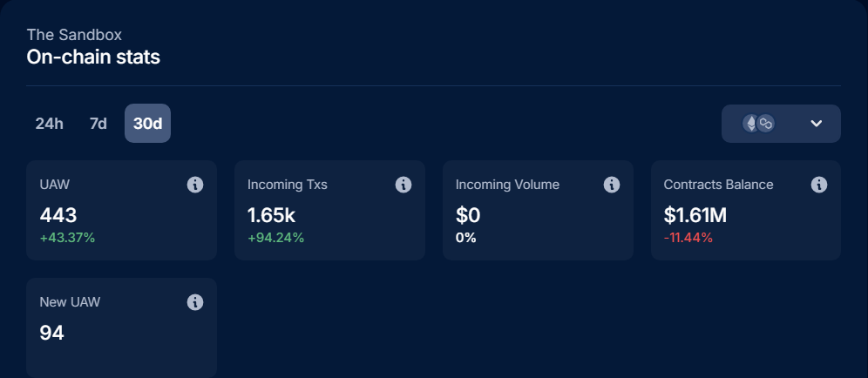The image size is (868, 378).
Task: Switch to the 24h time range
Action: coord(50,124)
